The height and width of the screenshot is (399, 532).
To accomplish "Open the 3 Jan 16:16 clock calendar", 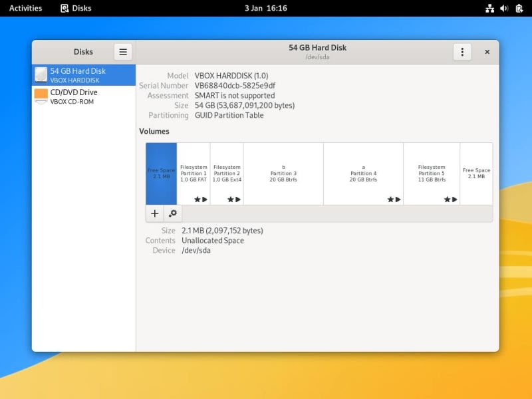I will [265, 8].
